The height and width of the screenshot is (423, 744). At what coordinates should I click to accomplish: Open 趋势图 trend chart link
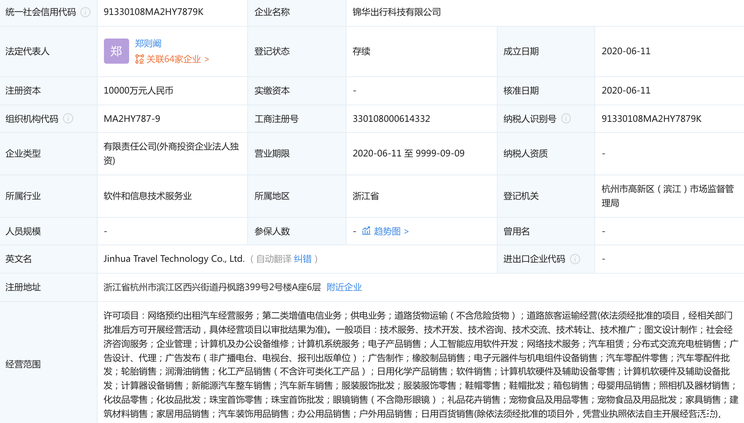[391, 231]
